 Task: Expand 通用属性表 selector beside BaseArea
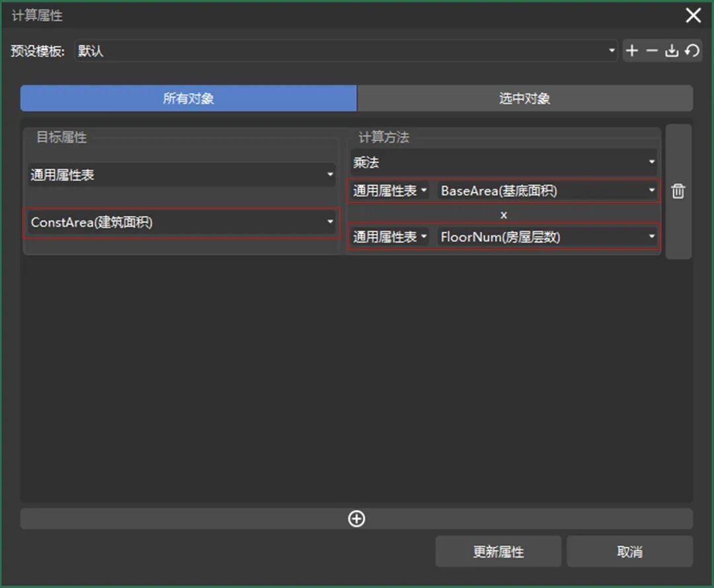tap(390, 191)
